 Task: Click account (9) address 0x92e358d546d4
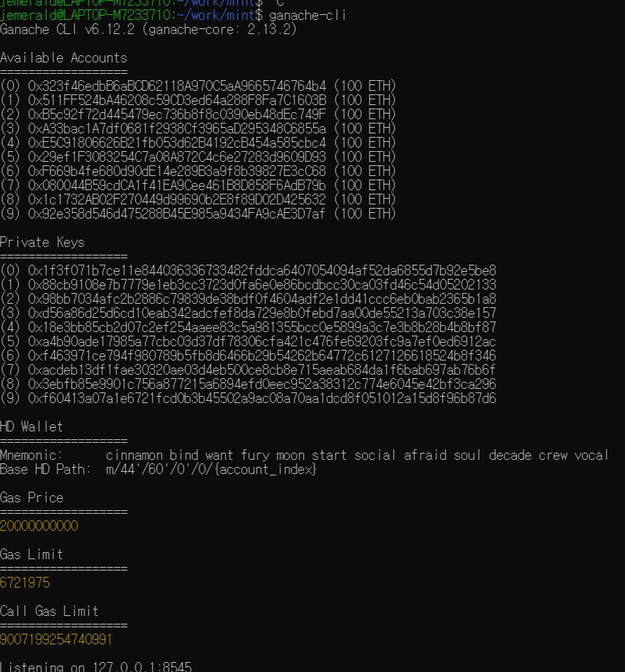pyautogui.click(x=177, y=214)
